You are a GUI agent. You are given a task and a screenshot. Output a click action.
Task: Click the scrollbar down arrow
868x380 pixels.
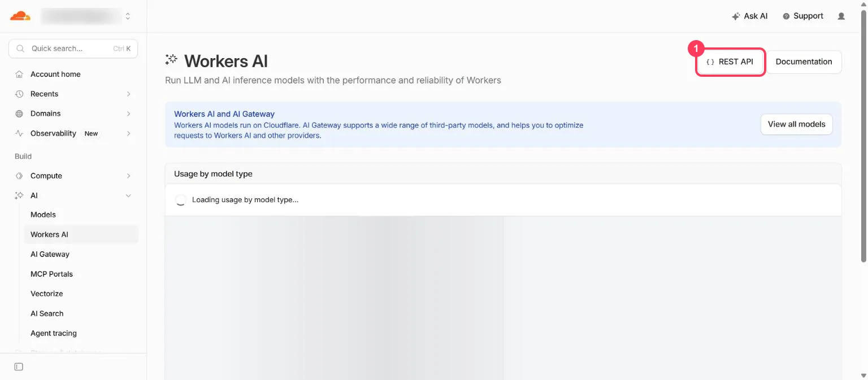click(x=863, y=375)
